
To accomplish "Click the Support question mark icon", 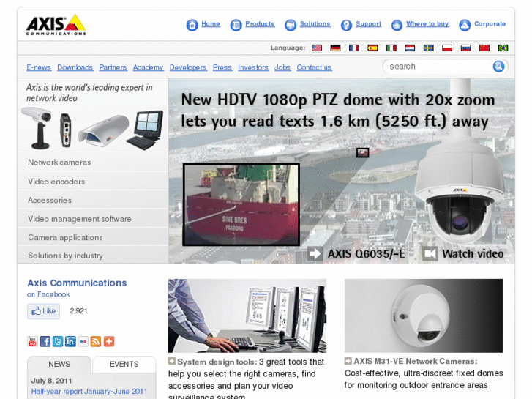I will 346,25.
